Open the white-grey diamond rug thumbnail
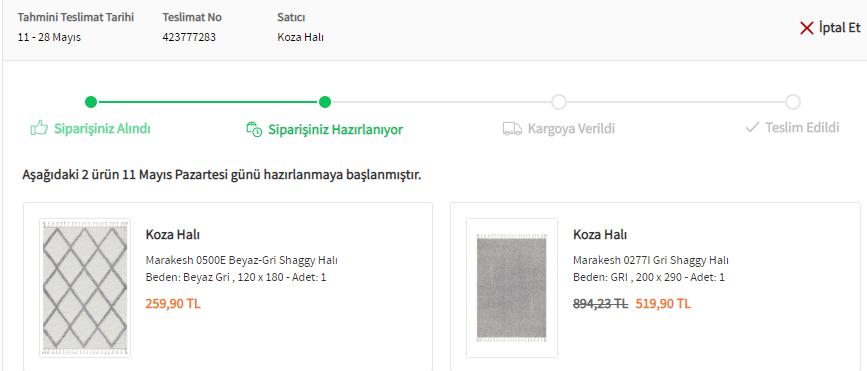867x371 pixels. [x=85, y=288]
